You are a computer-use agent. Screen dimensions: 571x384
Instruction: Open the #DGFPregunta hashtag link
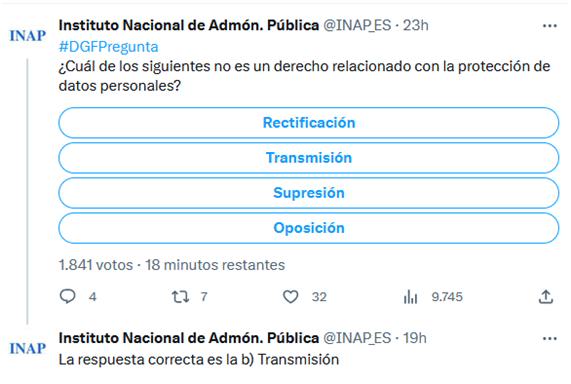coord(109,47)
